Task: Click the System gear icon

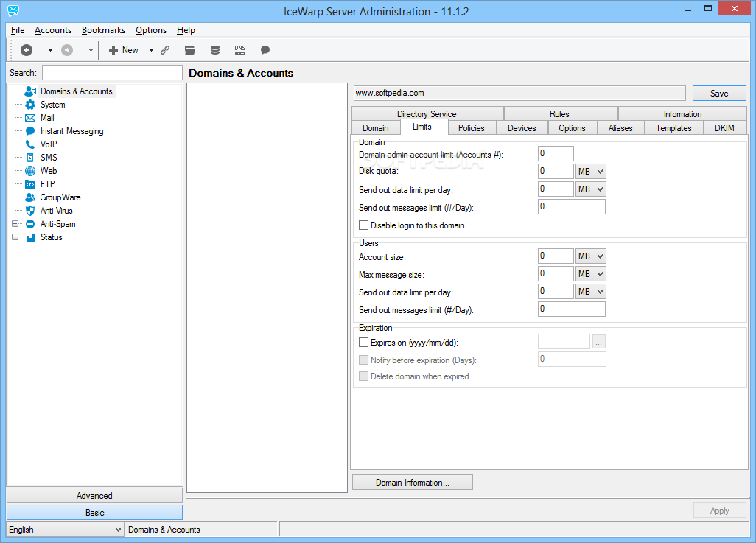Action: (x=30, y=104)
